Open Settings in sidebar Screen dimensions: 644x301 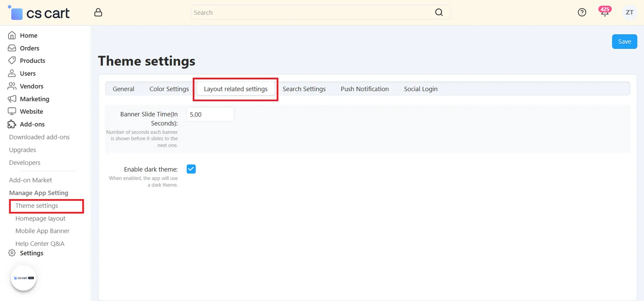coord(31,253)
